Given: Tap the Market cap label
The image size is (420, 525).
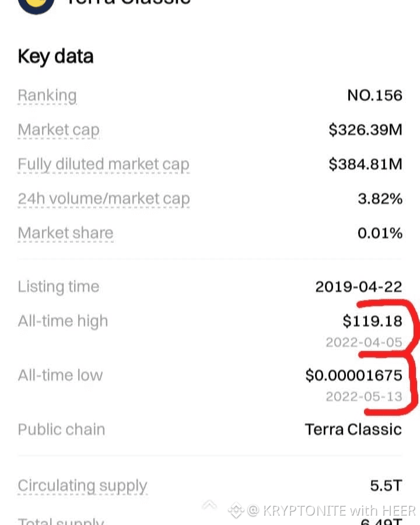Looking at the screenshot, I should pos(58,129).
